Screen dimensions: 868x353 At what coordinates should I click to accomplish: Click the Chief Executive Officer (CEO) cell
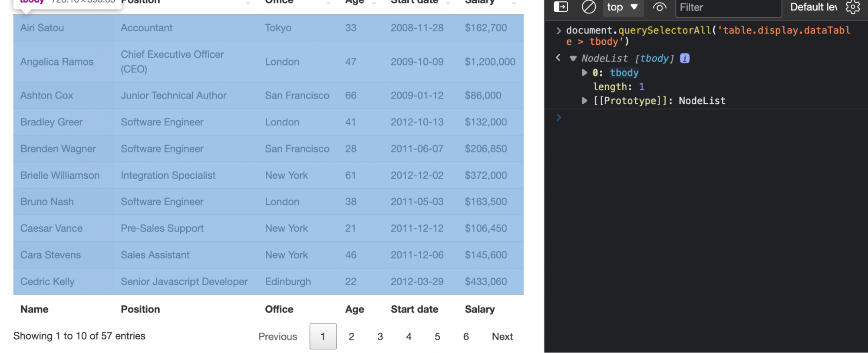click(186, 62)
